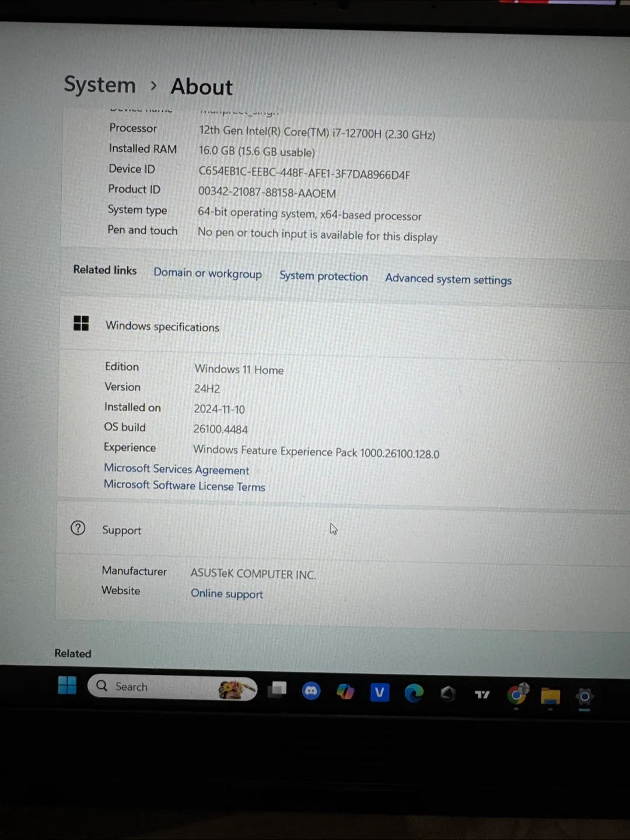Select the Pen and touch value text
The height and width of the screenshot is (840, 630).
point(317,235)
